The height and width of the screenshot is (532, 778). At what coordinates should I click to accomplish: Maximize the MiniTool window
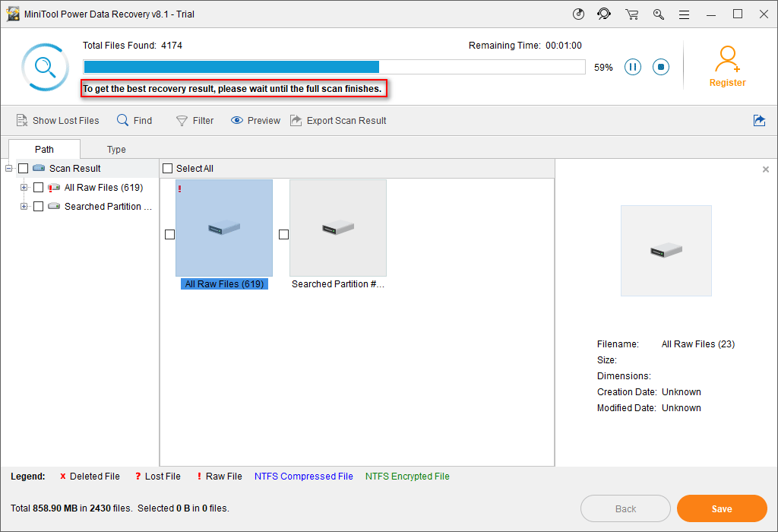coord(738,14)
